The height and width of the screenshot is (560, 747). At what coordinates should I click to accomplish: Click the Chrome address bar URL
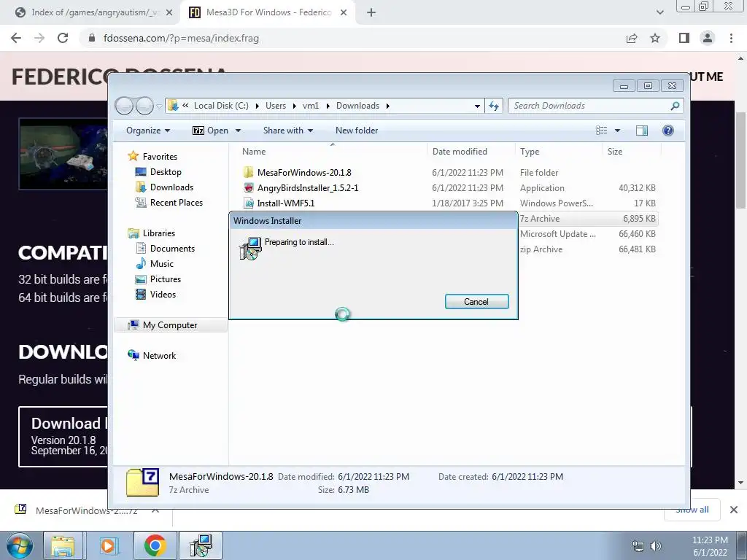point(181,38)
